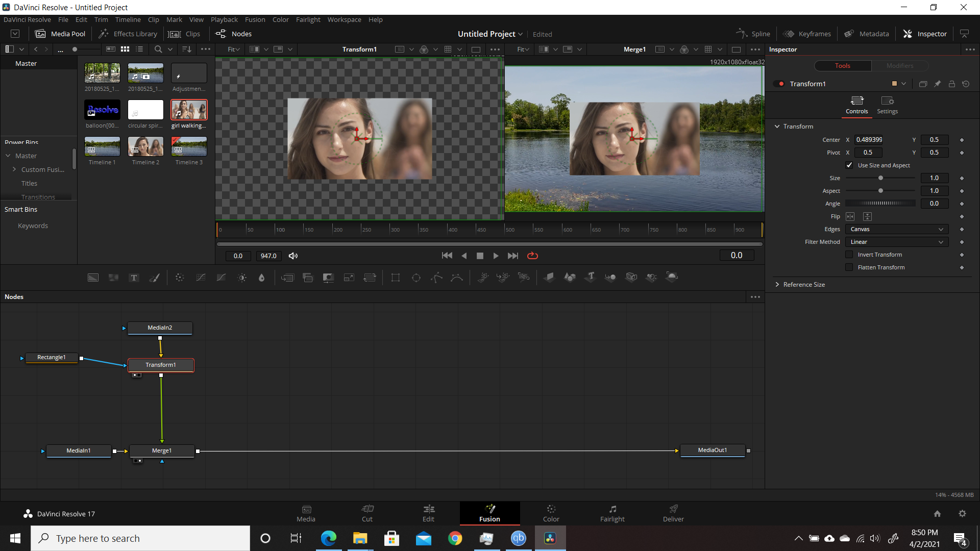Select the MediaOut1 node
The width and height of the screenshot is (980, 551).
[713, 450]
